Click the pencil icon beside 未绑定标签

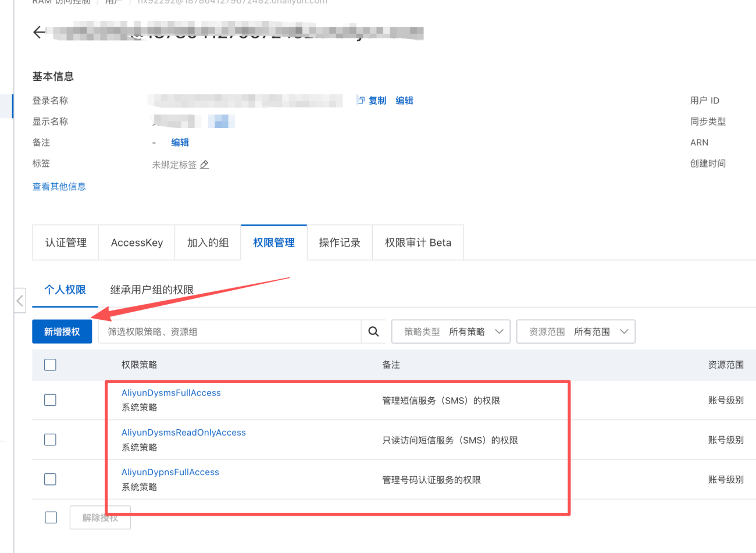click(204, 165)
